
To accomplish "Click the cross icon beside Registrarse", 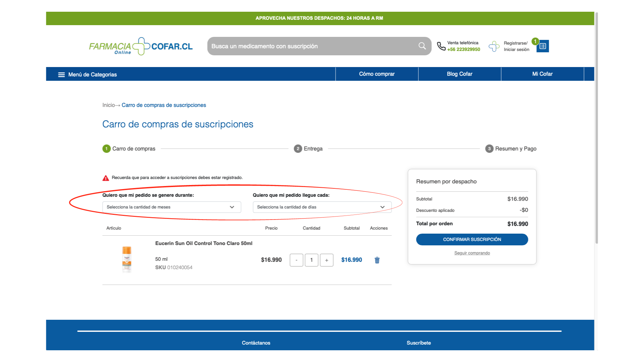I will click(494, 46).
